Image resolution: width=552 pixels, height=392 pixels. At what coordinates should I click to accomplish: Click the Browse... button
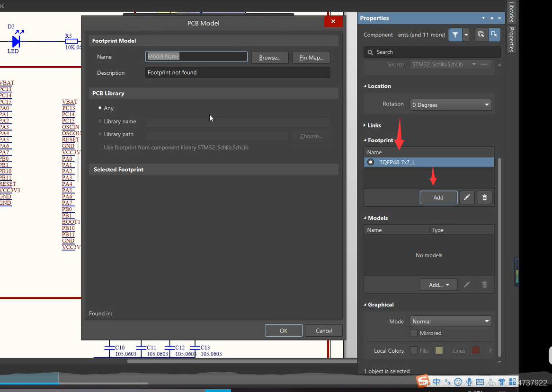click(270, 58)
